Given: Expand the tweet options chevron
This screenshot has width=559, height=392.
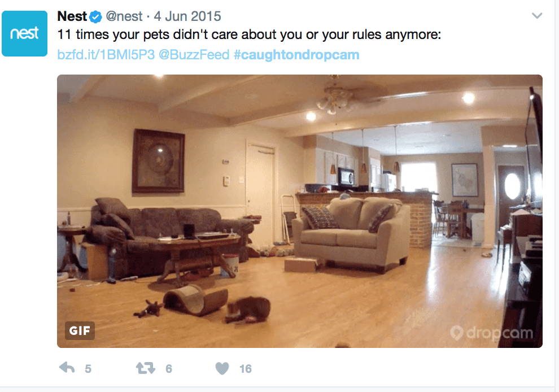Looking at the screenshot, I should tap(537, 16).
